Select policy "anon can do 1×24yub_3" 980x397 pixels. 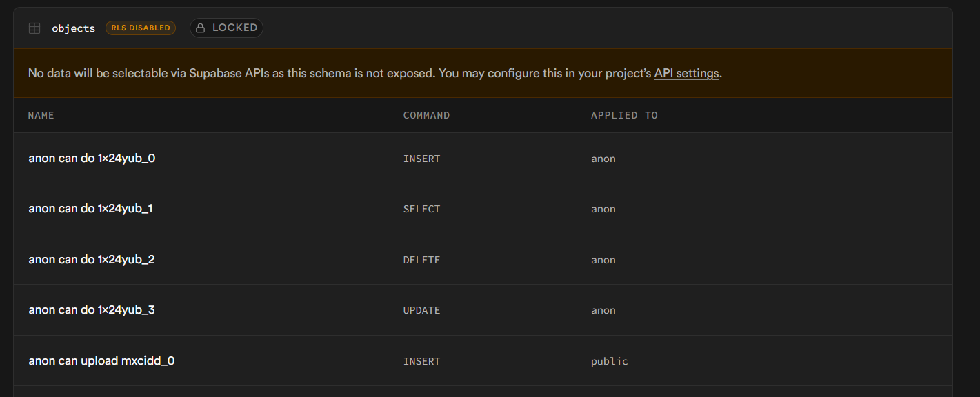(91, 309)
